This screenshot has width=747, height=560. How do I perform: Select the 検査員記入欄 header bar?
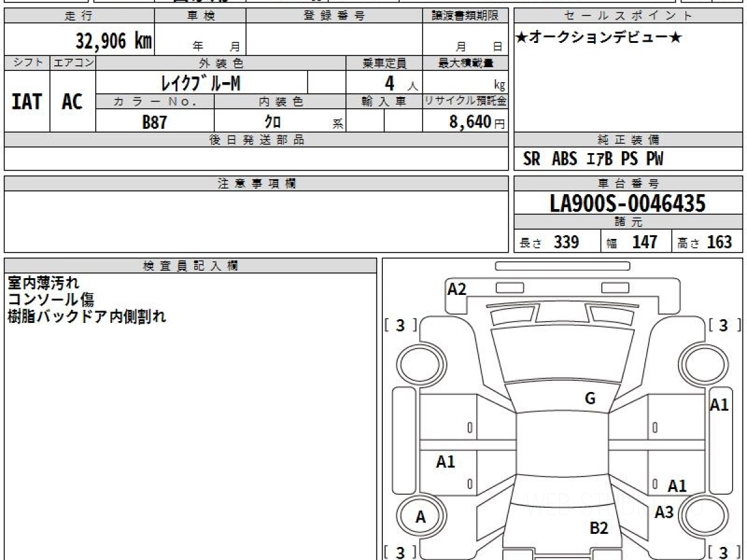[190, 266]
